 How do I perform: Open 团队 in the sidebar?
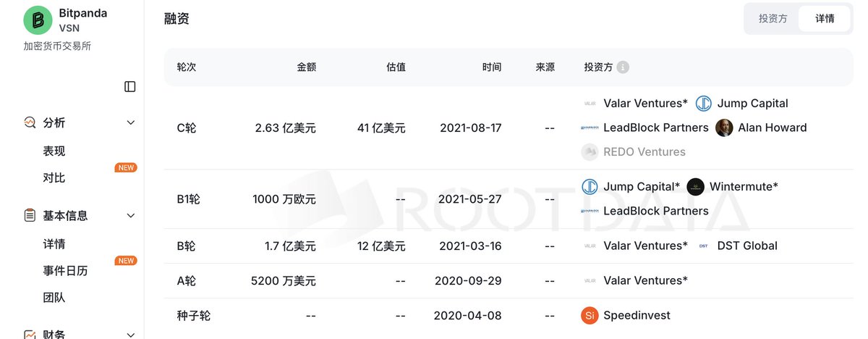(x=54, y=298)
